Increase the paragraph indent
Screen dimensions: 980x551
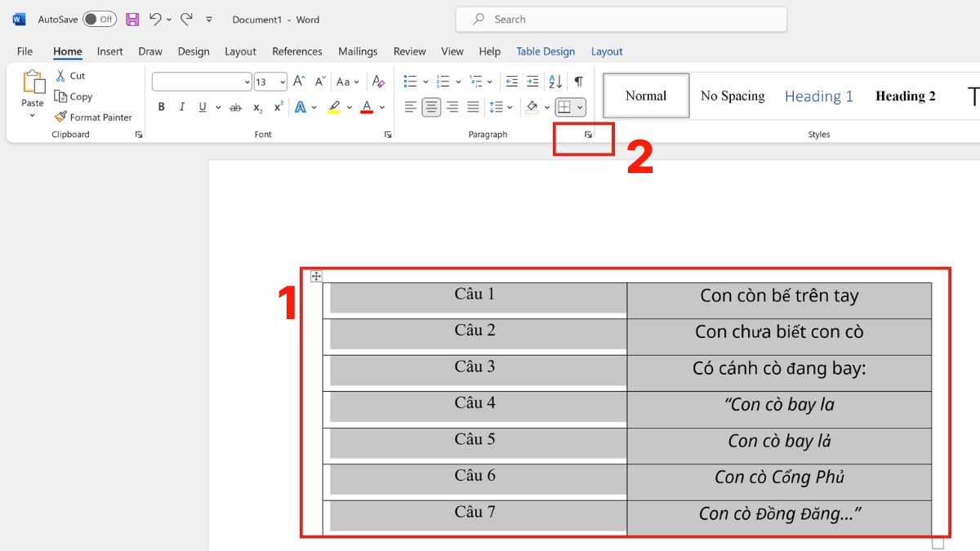tap(532, 82)
